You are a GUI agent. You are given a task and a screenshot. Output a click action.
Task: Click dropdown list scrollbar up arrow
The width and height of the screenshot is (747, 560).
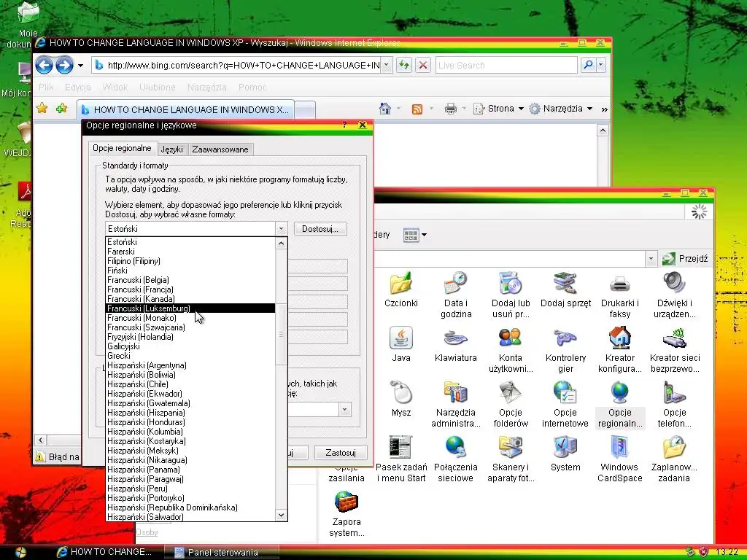pos(281,244)
